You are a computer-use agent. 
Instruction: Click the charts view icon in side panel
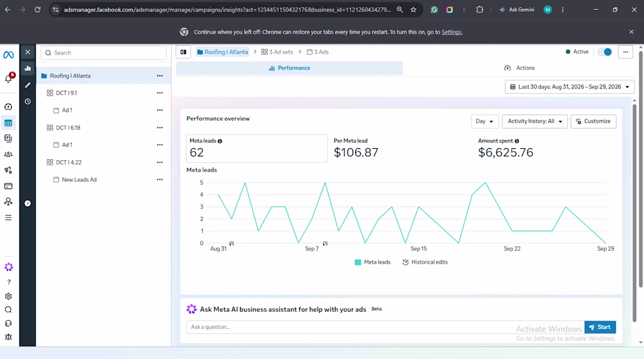tap(28, 69)
